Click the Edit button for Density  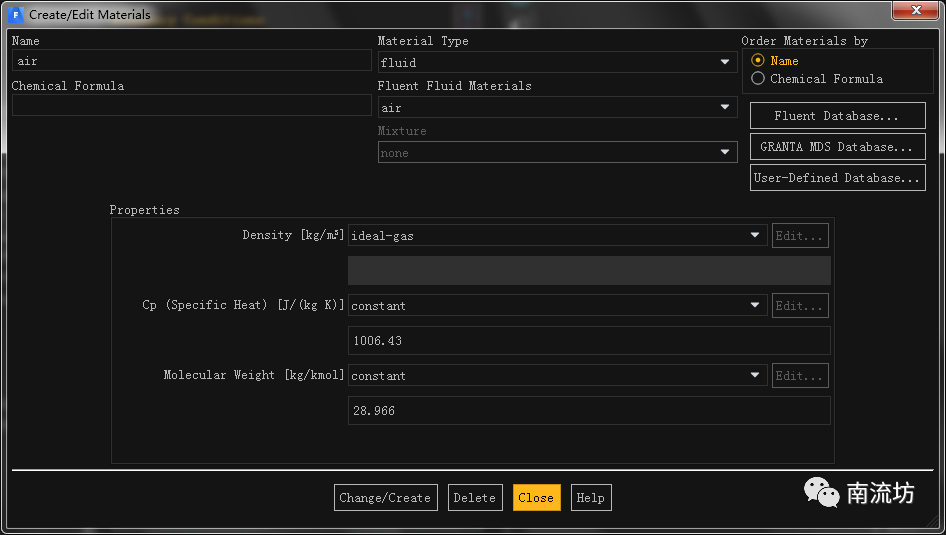pyautogui.click(x=800, y=236)
